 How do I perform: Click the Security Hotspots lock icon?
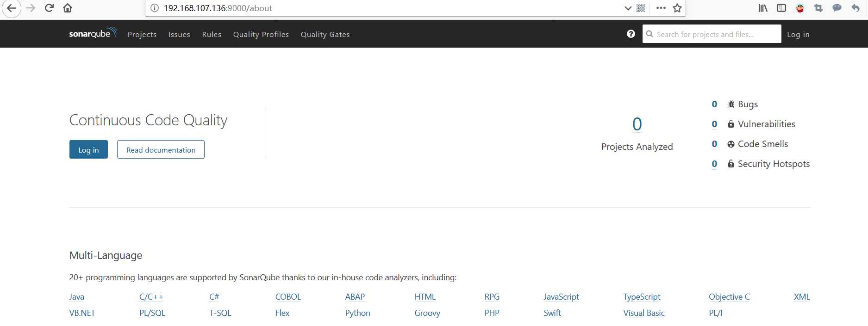tap(731, 164)
